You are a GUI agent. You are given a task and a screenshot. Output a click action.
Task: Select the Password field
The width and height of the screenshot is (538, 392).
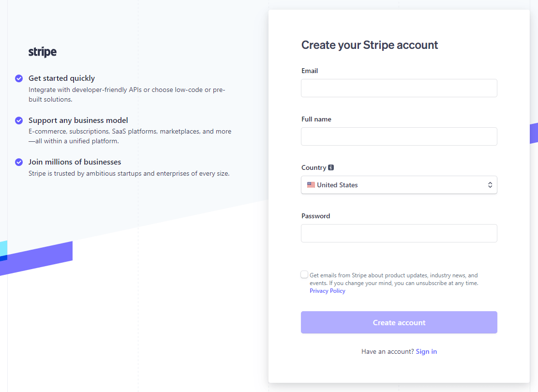[x=399, y=233]
